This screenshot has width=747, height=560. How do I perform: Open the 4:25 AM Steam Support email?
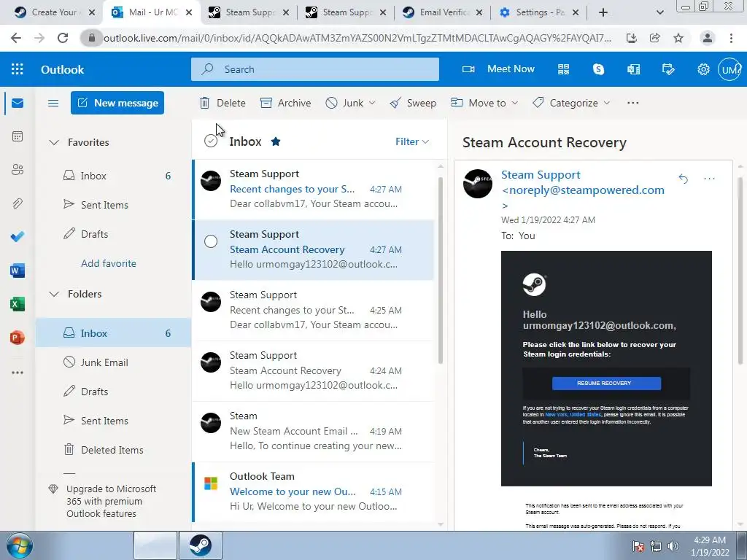click(x=314, y=310)
